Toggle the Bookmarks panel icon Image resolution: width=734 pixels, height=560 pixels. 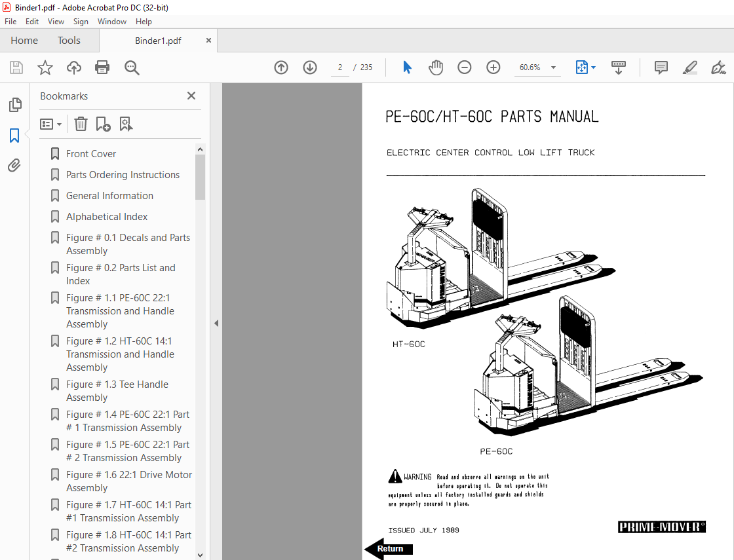14,136
